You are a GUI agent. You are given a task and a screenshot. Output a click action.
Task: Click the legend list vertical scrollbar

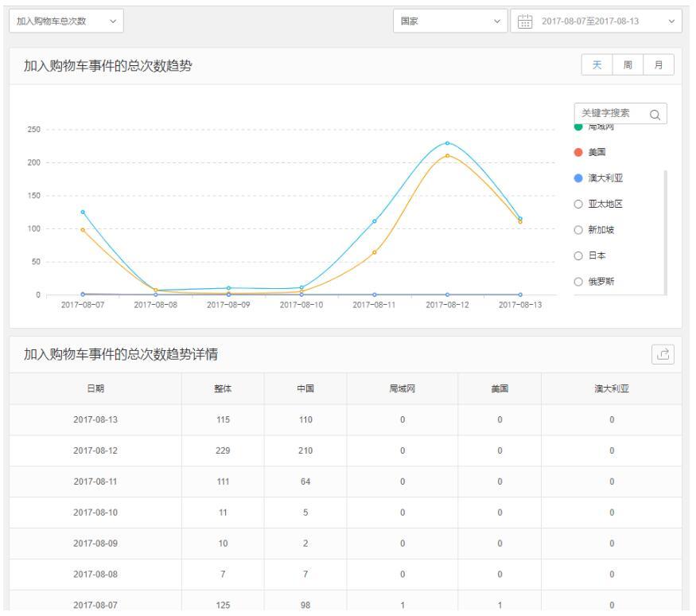click(665, 232)
